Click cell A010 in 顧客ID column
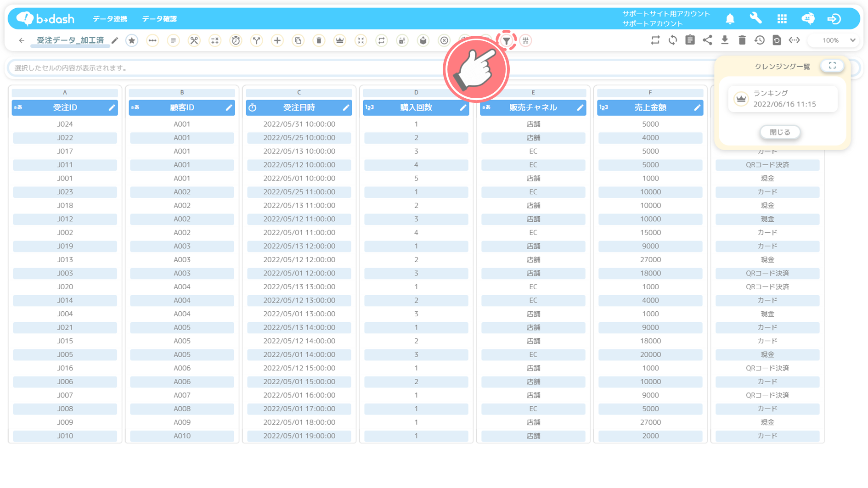Viewport: 868px width, 488px height. [x=182, y=436]
